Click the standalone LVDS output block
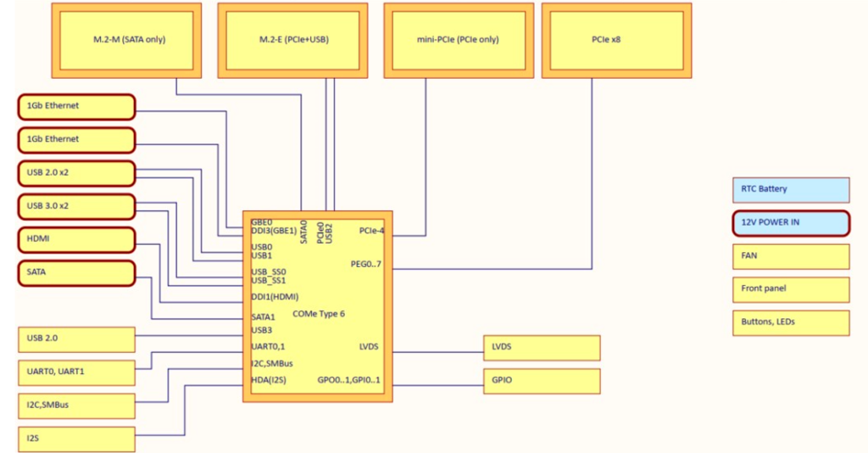The height and width of the screenshot is (453, 868). tap(542, 348)
